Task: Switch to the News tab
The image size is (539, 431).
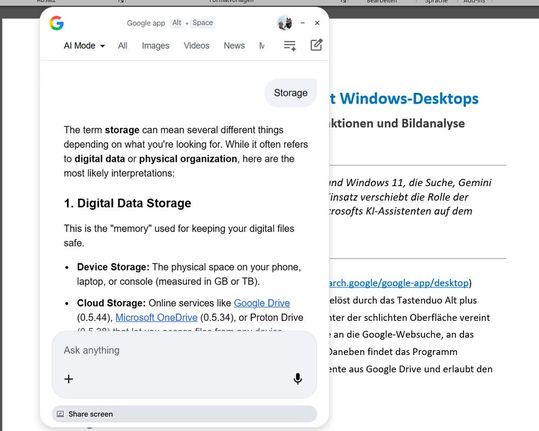Action: pos(234,46)
